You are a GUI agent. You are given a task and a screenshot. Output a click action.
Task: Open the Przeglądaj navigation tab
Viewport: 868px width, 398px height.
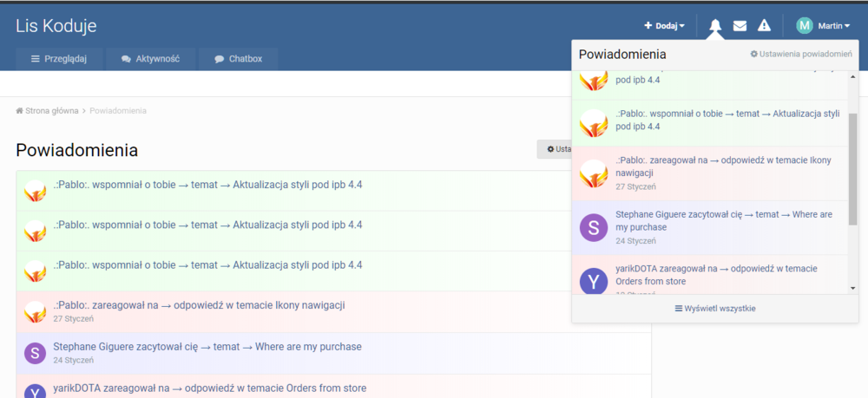tap(59, 59)
